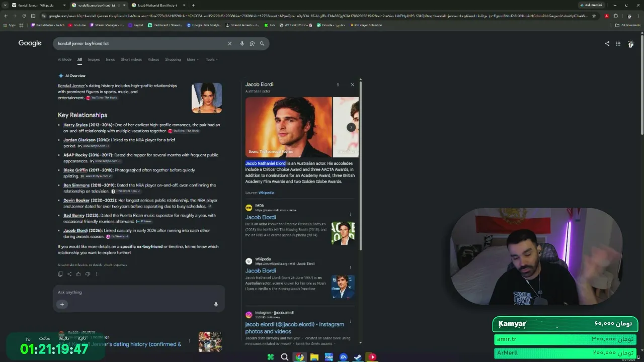Open the green clover app on the taskbar
644x362 pixels.
pyautogui.click(x=271, y=357)
